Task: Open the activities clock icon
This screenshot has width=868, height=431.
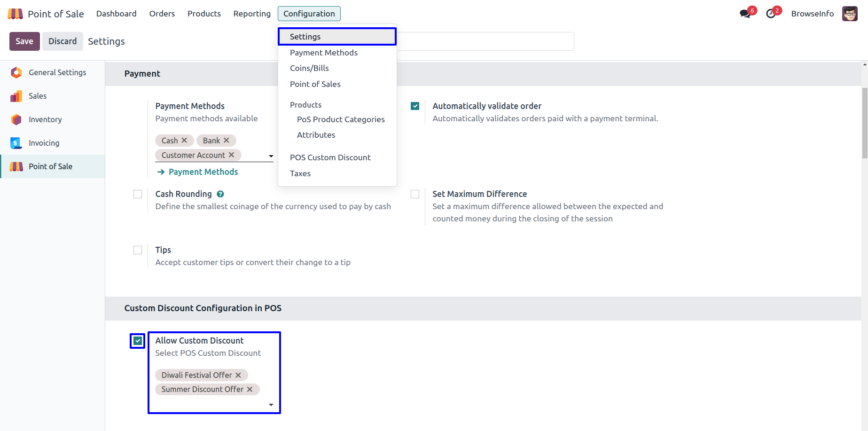Action: click(x=771, y=14)
